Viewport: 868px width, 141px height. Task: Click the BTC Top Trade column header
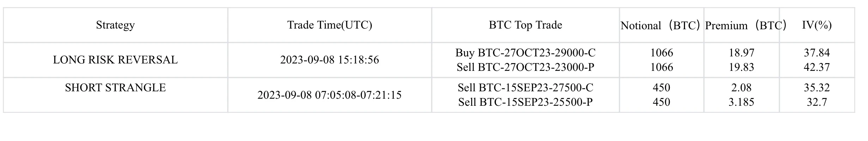(x=525, y=25)
